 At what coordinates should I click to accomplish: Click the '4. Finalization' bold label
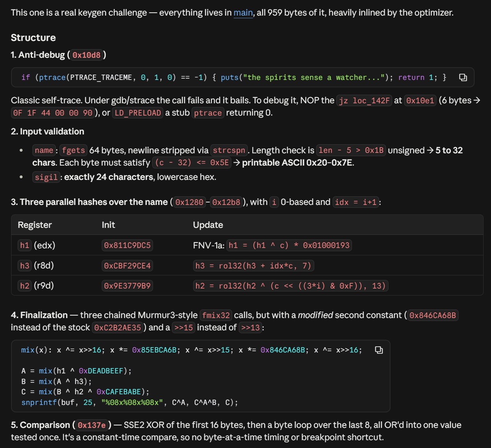coord(39,315)
